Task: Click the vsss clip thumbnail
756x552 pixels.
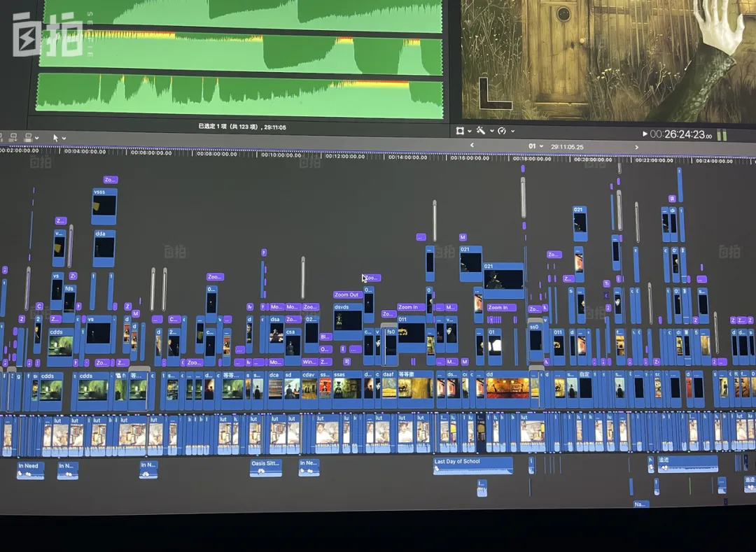Action: pyautogui.click(x=104, y=206)
